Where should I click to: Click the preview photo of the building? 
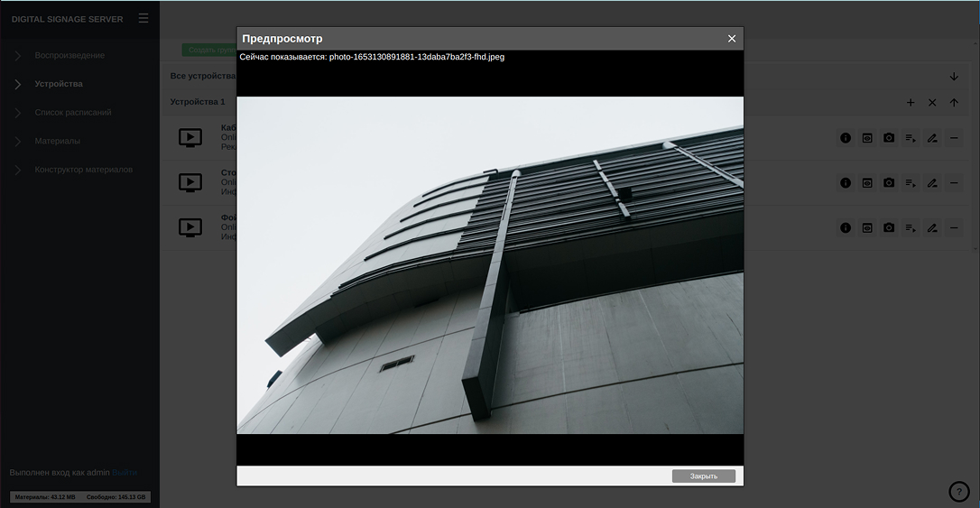pyautogui.click(x=490, y=265)
